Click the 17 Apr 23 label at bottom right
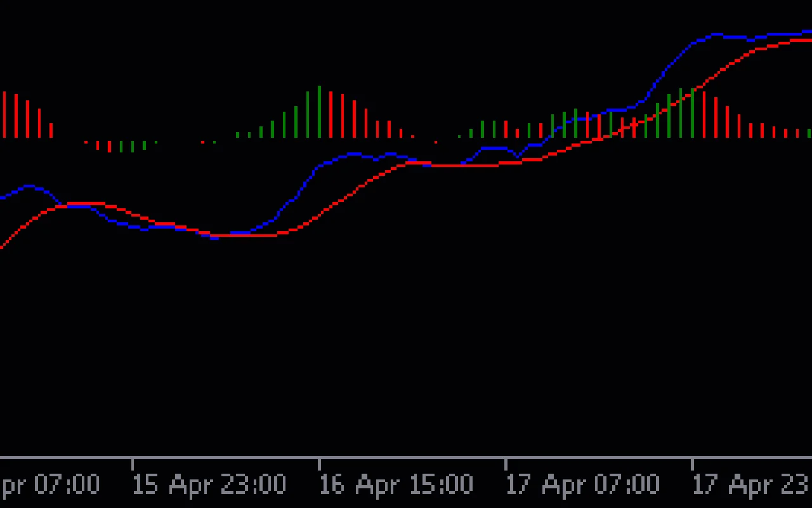812x508 pixels. pyautogui.click(x=752, y=485)
